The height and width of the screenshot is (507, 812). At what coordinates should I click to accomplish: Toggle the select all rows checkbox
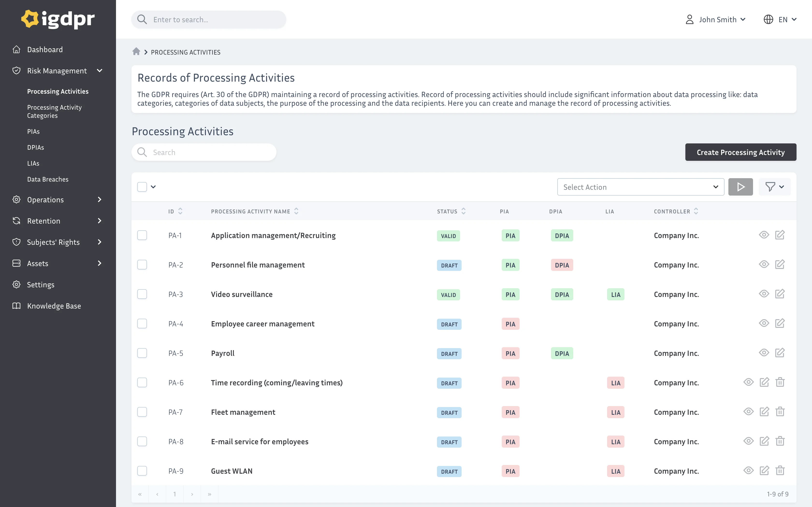(142, 187)
